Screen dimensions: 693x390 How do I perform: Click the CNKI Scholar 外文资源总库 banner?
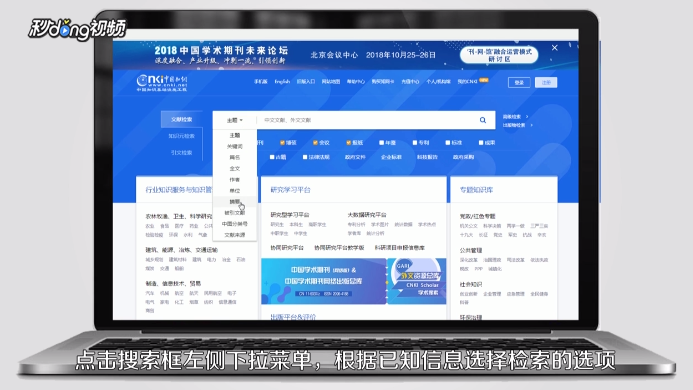coord(417,281)
